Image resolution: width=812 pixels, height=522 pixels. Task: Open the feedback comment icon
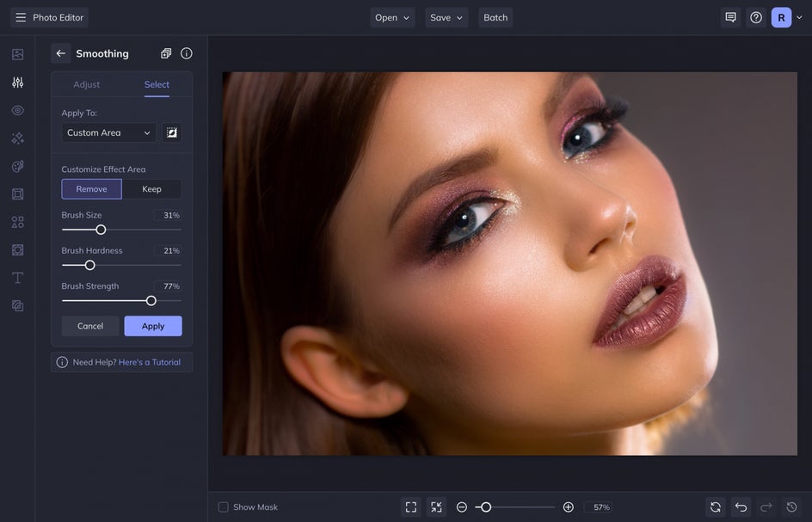point(730,17)
